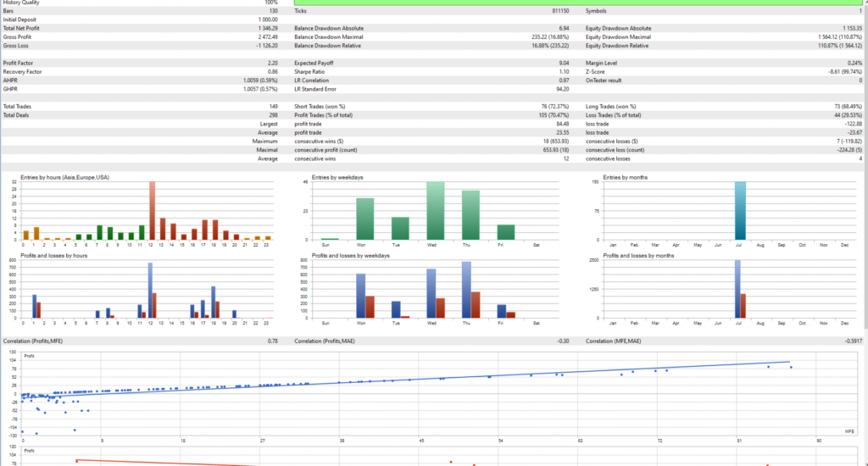
Task: Click the 'Correlation (Profits,MFE)' label
Action: [33, 341]
